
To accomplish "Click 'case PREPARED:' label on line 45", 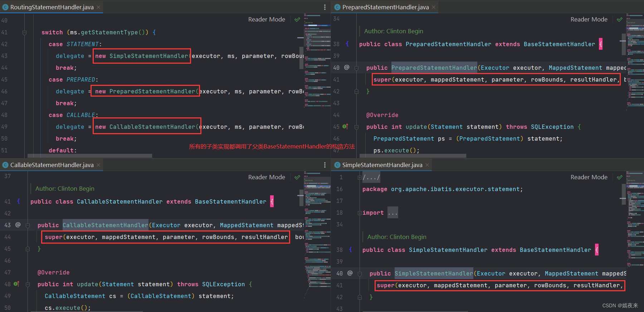I will (73, 80).
